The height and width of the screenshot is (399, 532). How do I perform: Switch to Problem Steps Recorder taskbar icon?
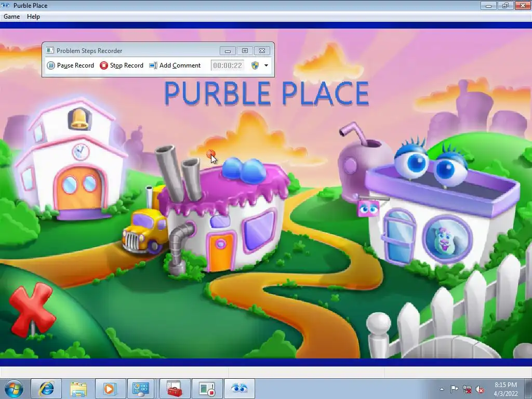pos(207,389)
